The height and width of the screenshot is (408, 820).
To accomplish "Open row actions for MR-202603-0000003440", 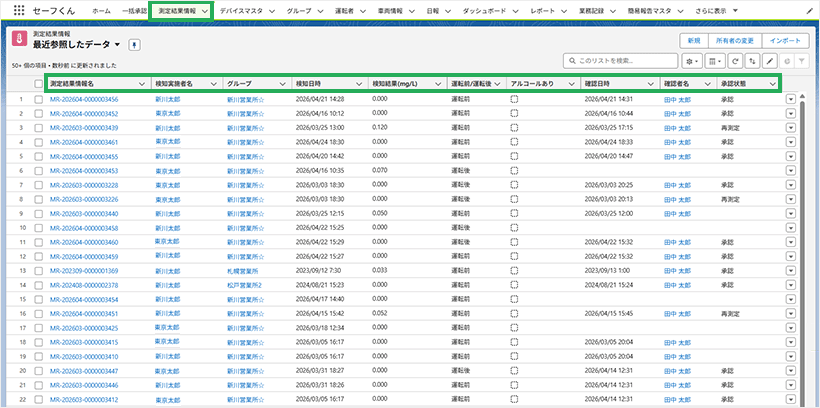I will click(x=790, y=213).
